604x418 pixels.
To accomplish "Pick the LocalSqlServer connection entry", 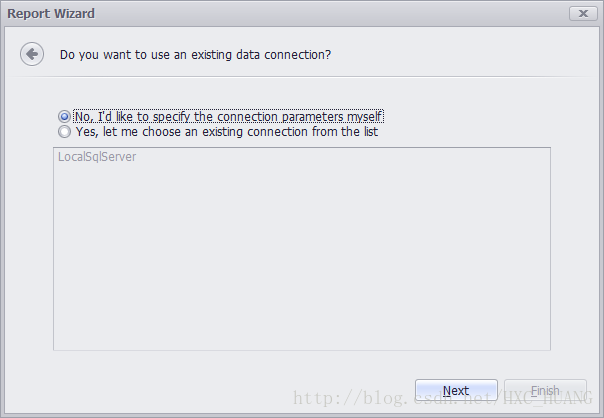I will coord(97,157).
